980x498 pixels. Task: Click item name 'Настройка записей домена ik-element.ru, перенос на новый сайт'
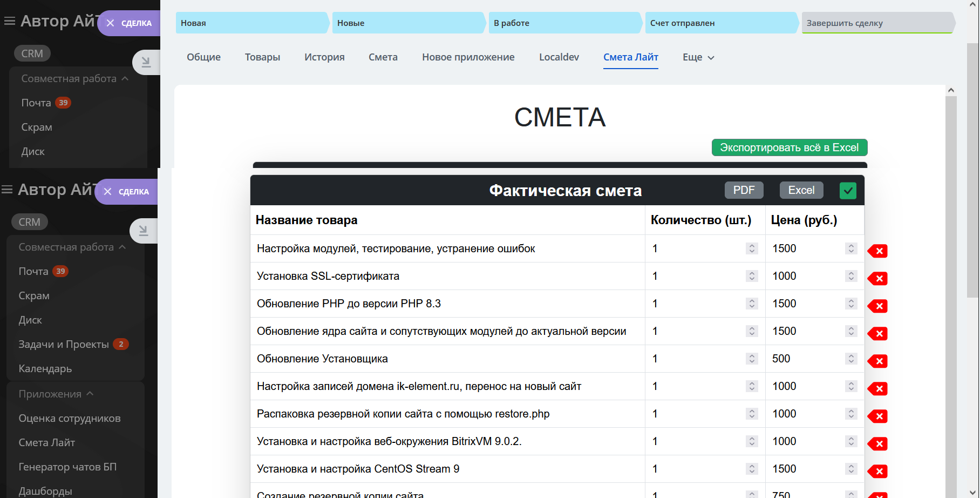(419, 386)
